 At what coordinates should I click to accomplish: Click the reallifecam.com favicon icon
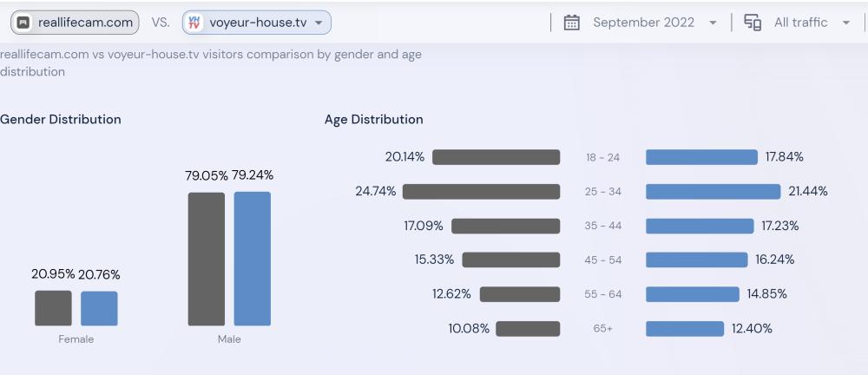(24, 23)
